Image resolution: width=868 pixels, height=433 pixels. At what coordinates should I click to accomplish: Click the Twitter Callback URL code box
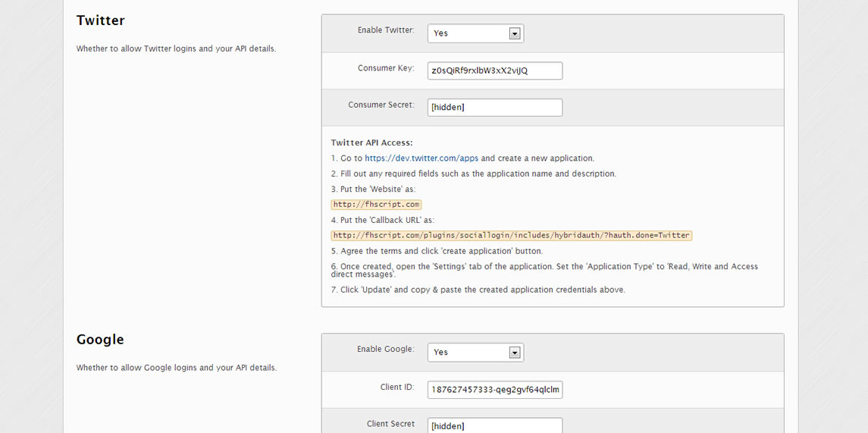512,235
